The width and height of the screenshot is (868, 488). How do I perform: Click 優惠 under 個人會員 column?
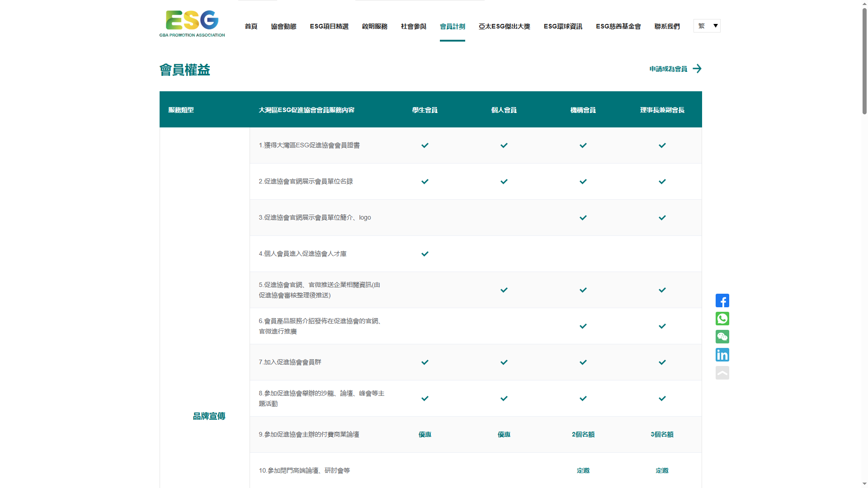tap(504, 434)
